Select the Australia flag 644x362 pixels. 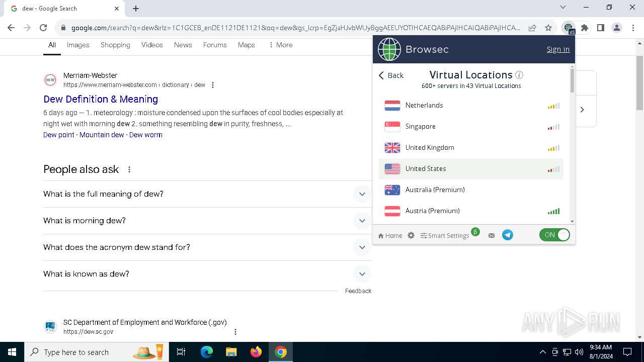(392, 190)
